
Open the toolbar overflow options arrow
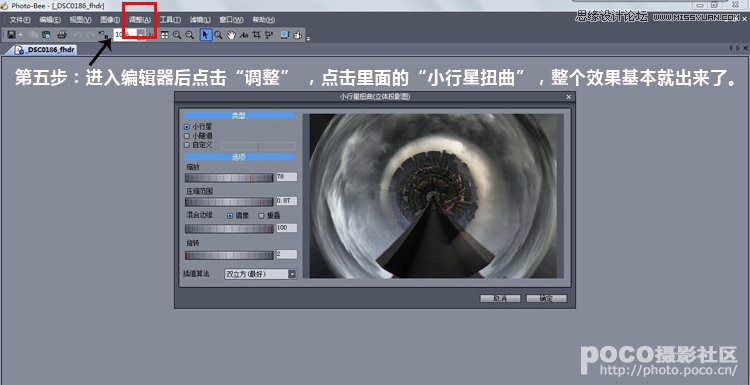pyautogui.click(x=308, y=38)
